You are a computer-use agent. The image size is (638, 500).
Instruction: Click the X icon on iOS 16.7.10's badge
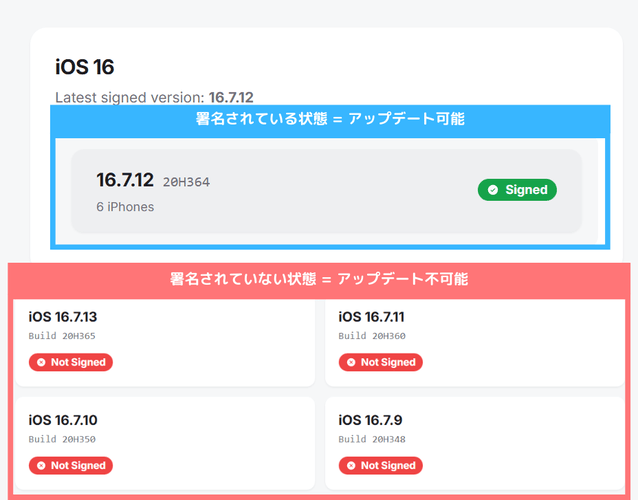41,465
